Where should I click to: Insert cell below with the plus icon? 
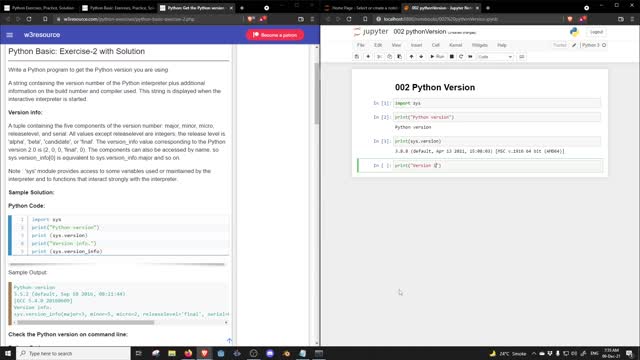368,57
